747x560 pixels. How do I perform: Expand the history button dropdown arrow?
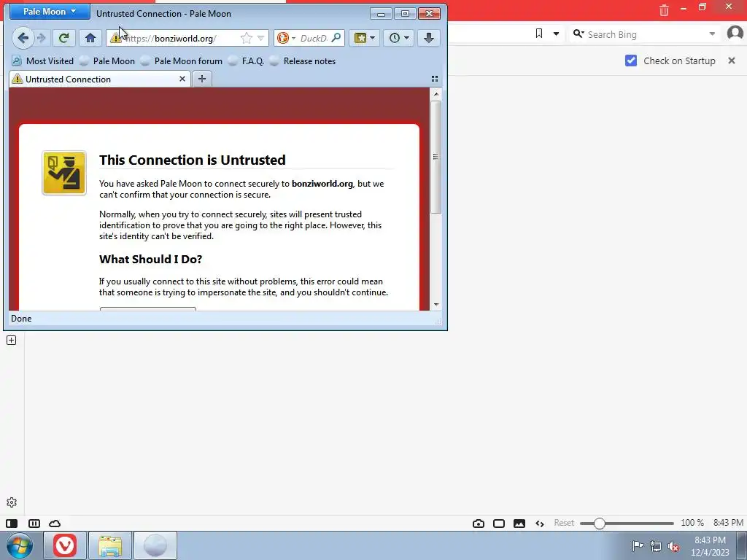(406, 38)
